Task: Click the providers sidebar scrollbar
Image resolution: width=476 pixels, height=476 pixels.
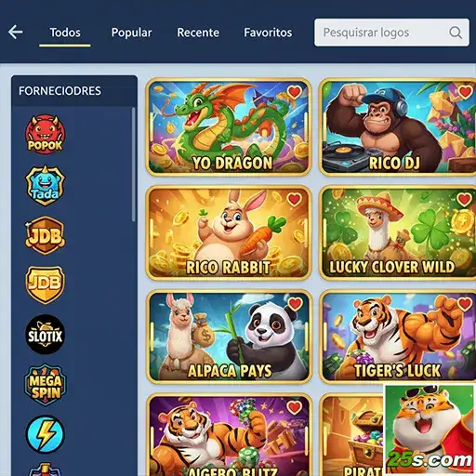Action: 134,165
